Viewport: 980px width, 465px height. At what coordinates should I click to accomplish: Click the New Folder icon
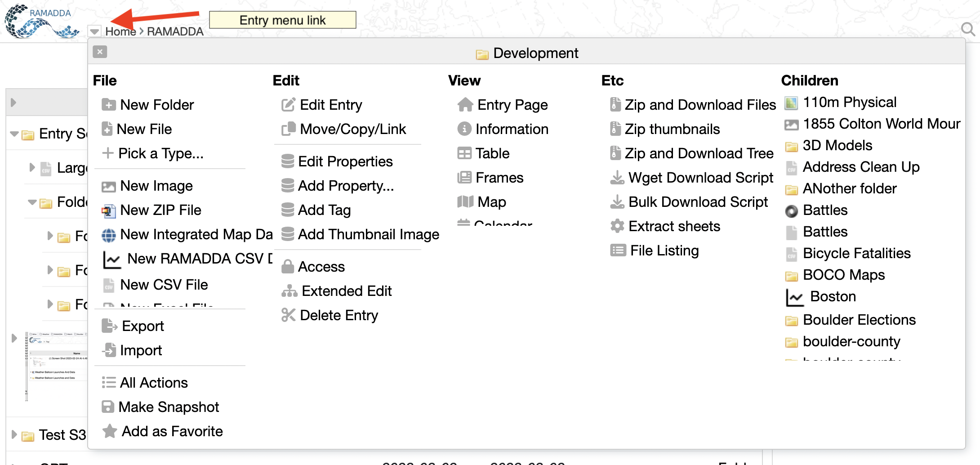click(x=108, y=105)
